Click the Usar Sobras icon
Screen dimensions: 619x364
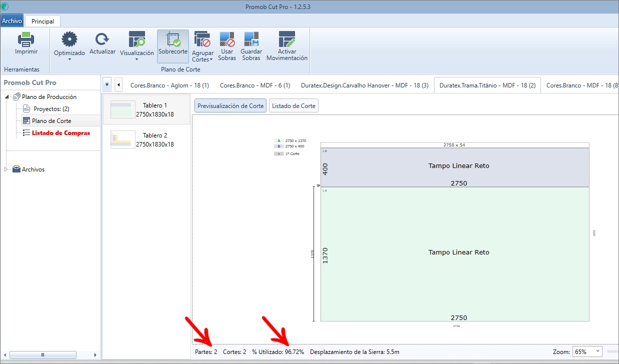227,39
